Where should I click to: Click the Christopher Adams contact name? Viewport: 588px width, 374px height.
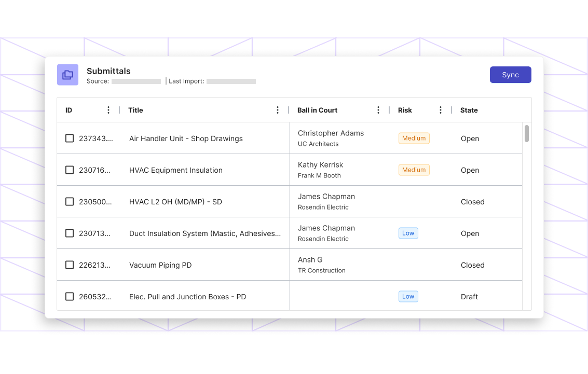point(331,133)
